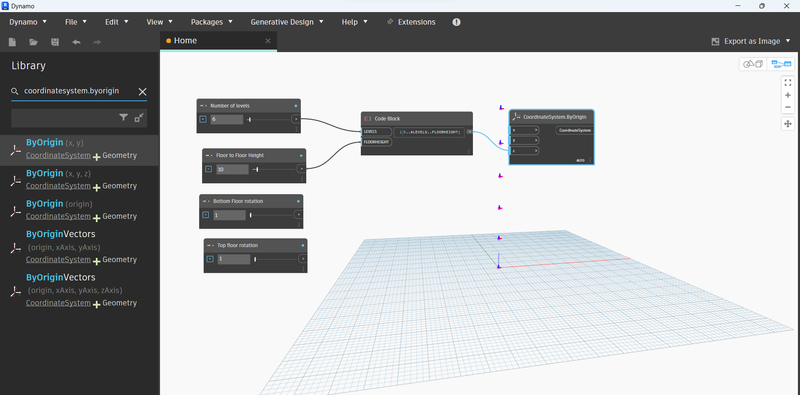This screenshot has width=800, height=395.
Task: Click the Floor to Floor Height output port
Action: 302,169
